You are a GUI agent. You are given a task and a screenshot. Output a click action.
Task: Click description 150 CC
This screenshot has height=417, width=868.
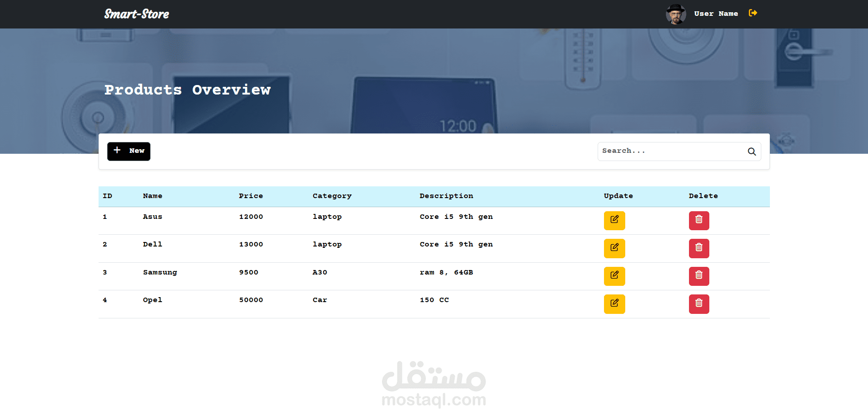434,300
